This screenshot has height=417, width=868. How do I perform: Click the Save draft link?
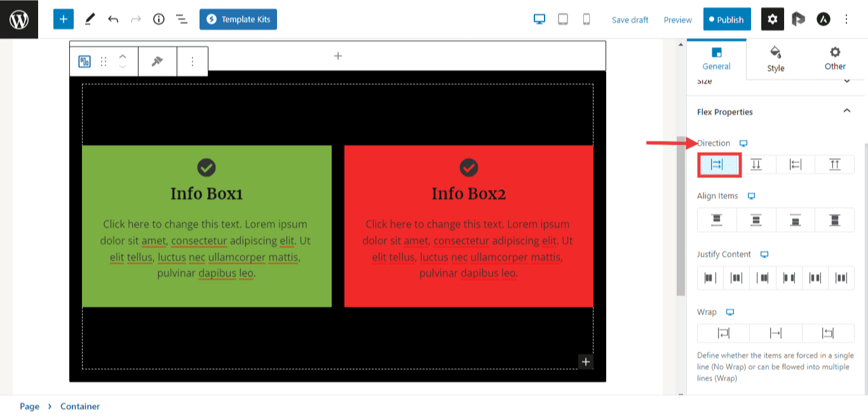pos(630,20)
